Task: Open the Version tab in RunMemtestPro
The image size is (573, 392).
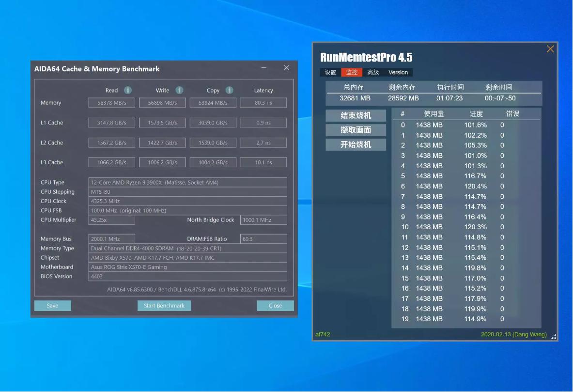Action: (x=397, y=72)
